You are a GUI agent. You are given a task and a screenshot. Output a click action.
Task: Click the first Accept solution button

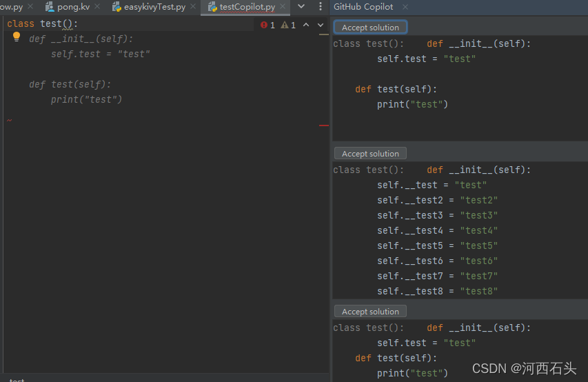pos(370,28)
